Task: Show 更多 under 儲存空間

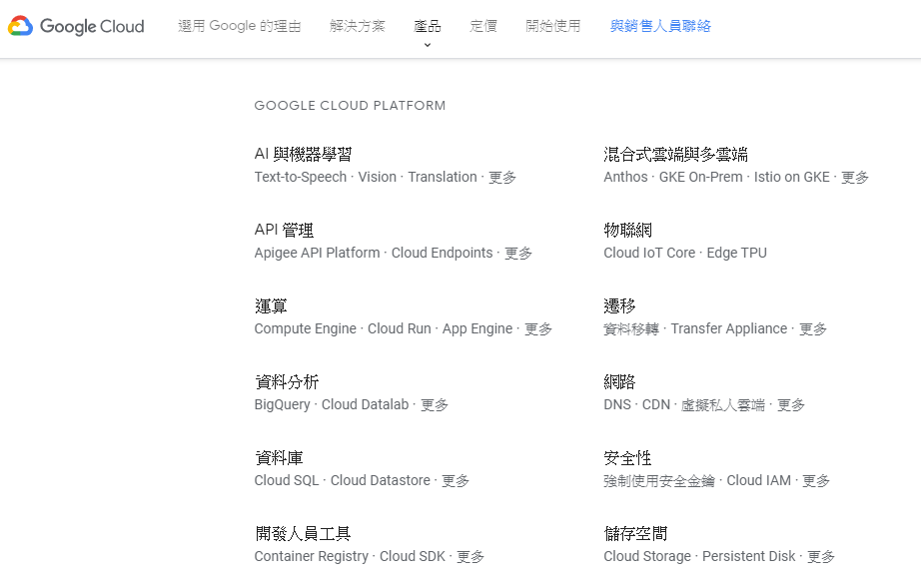Action: 821,556
